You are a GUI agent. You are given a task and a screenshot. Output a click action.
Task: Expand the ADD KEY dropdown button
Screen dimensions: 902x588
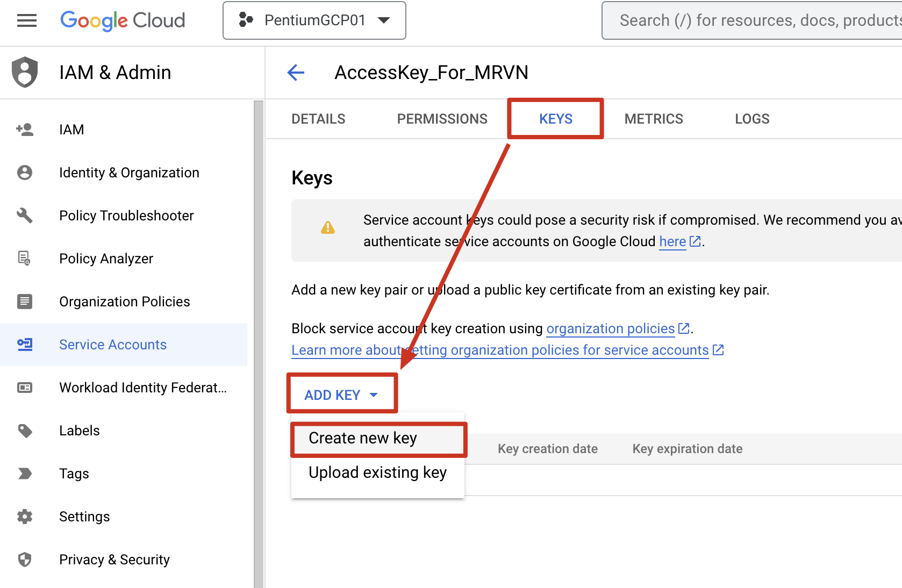[x=342, y=395]
